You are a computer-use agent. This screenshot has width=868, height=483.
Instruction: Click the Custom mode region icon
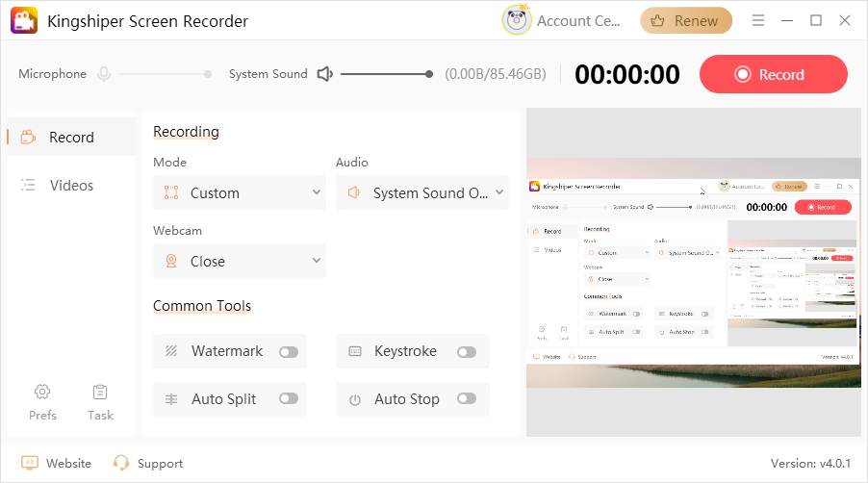tap(171, 192)
